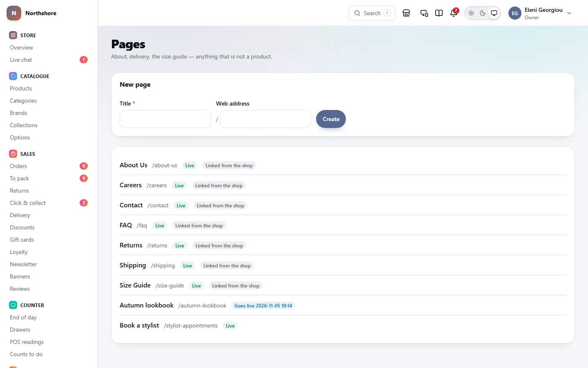Click the Sales section icon in sidebar

[13, 154]
